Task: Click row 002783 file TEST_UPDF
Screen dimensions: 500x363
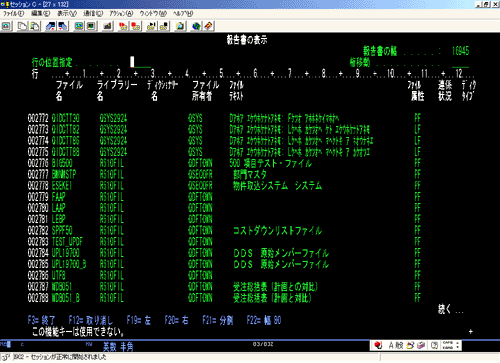Action: click(x=67, y=242)
